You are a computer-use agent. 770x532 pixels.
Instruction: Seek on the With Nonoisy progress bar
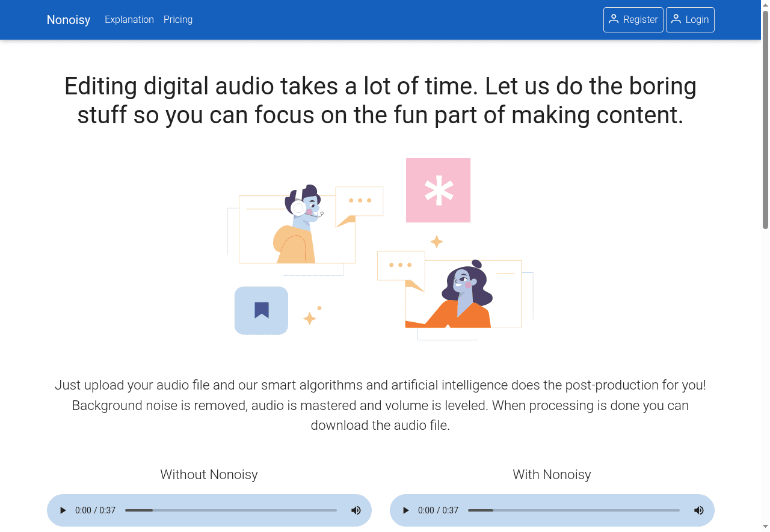574,510
